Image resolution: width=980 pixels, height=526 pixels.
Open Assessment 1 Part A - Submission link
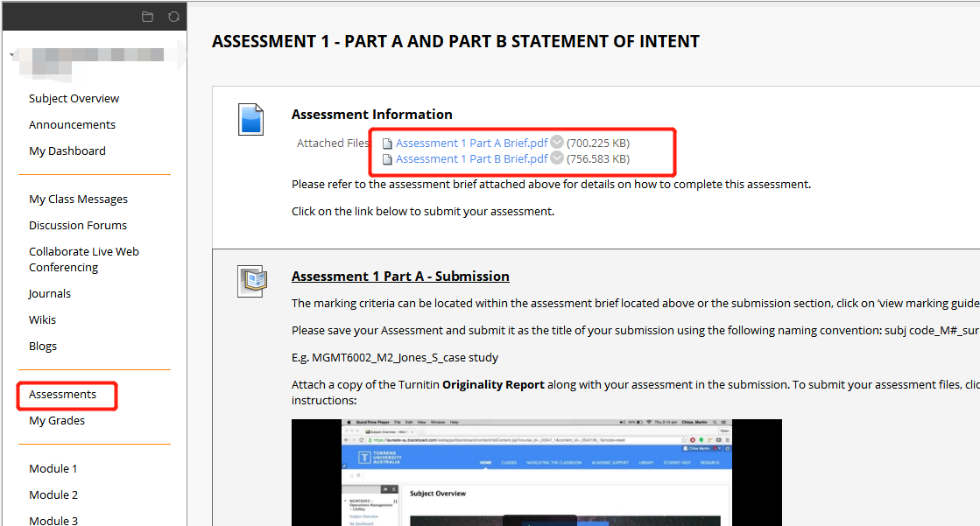[x=400, y=276]
